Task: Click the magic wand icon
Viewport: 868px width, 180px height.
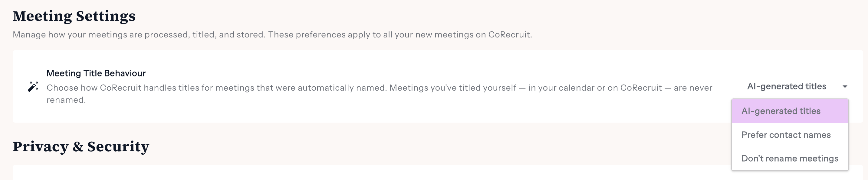Action: click(33, 86)
